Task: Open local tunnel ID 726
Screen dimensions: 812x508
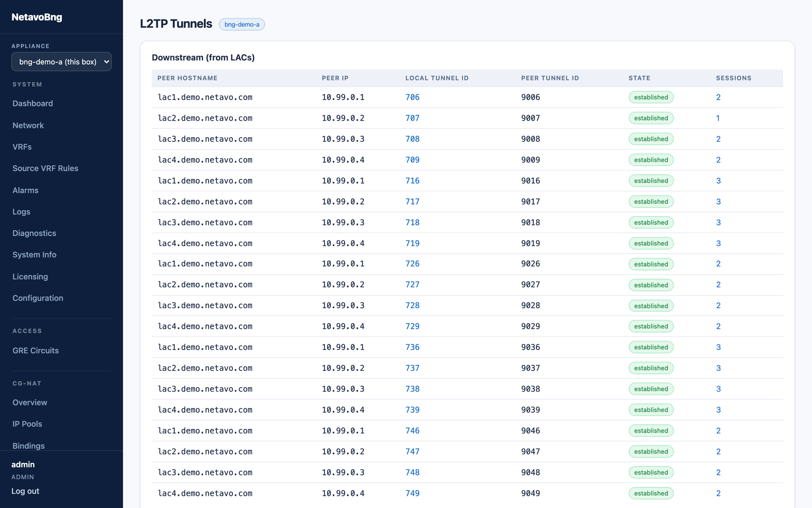Action: [412, 264]
